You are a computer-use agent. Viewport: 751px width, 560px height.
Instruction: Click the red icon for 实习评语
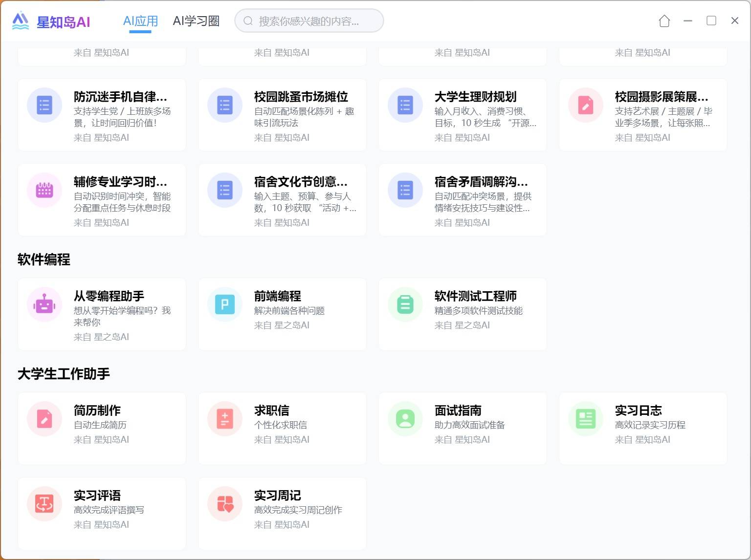pos(44,504)
